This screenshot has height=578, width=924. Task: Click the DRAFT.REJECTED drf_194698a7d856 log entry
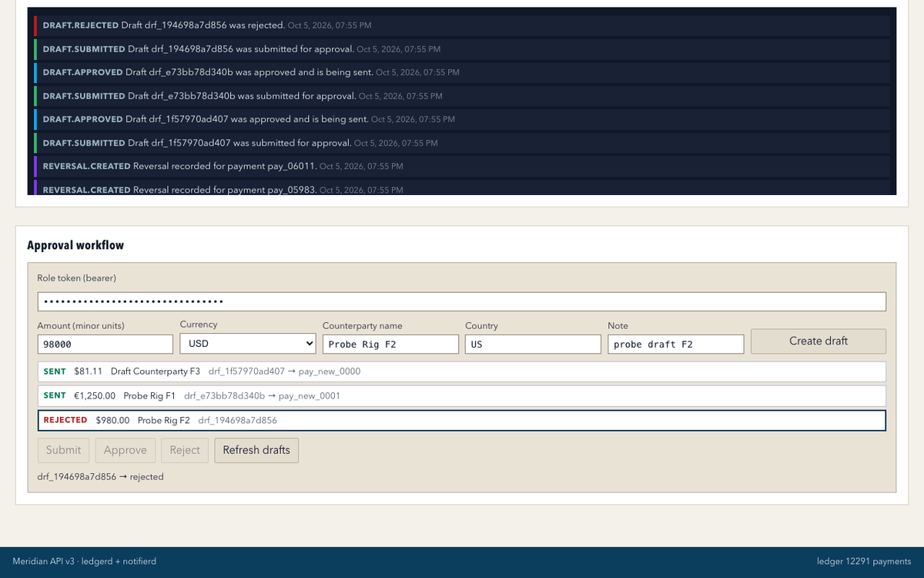pyautogui.click(x=462, y=25)
